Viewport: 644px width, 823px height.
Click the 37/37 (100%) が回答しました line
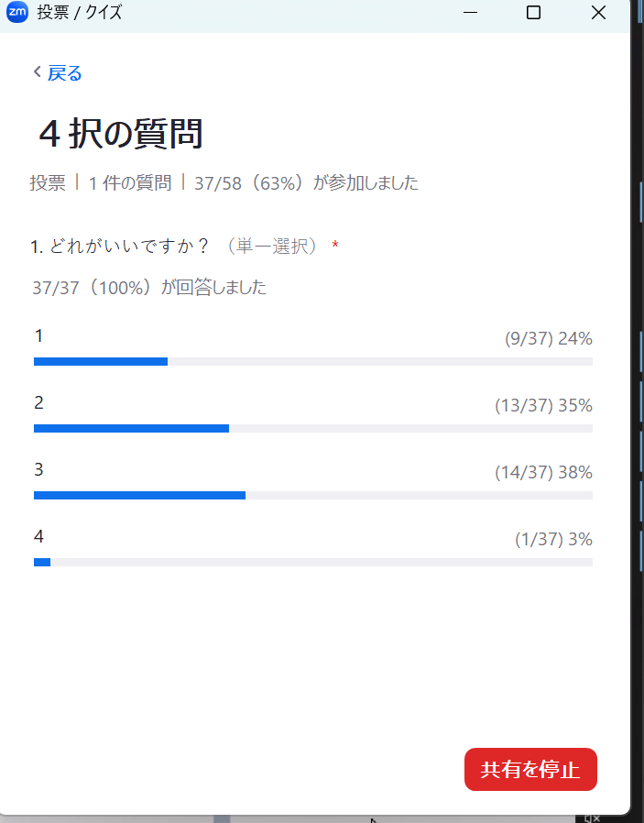[x=149, y=288]
